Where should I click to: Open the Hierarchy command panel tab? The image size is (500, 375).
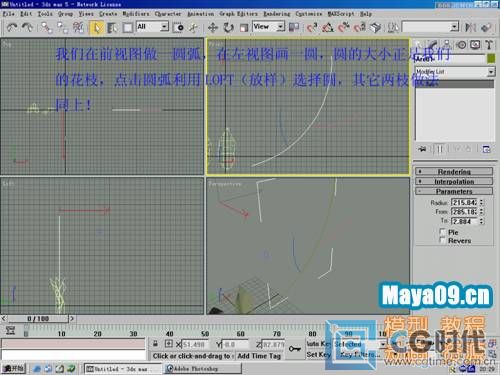(447, 45)
